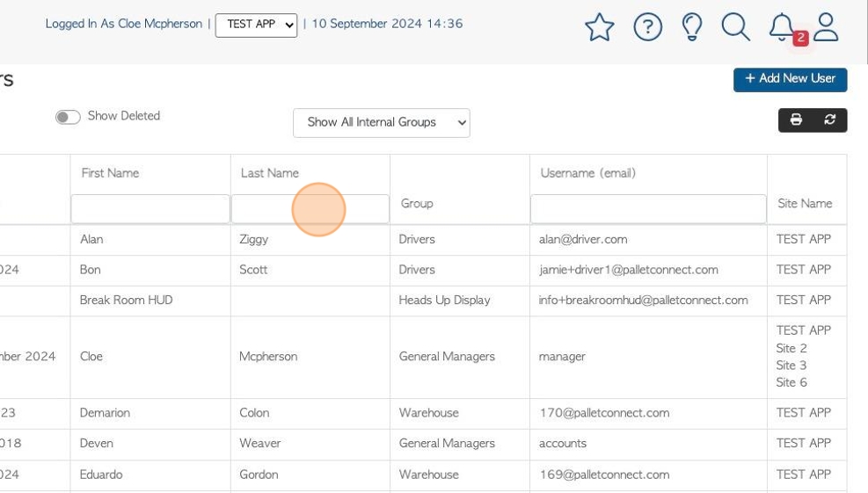Click the date 10 September 2024 14:36
This screenshot has width=868, height=493.
[387, 24]
